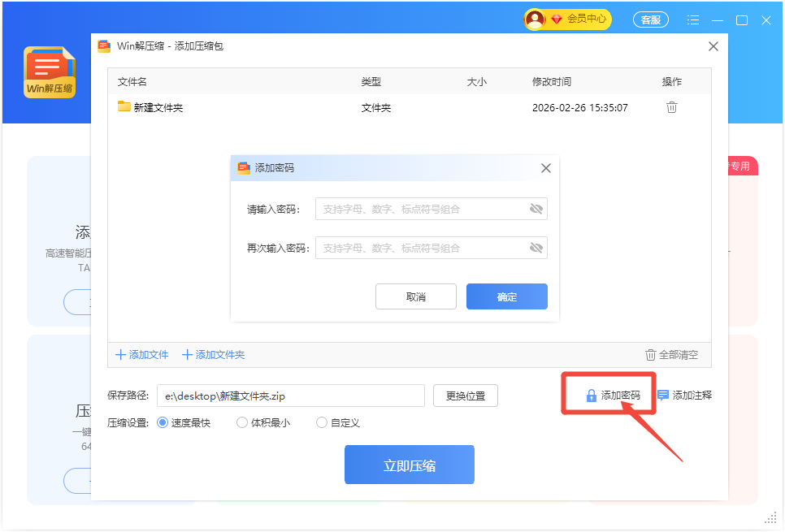Toggle visibility eye in first password field

pos(536,209)
